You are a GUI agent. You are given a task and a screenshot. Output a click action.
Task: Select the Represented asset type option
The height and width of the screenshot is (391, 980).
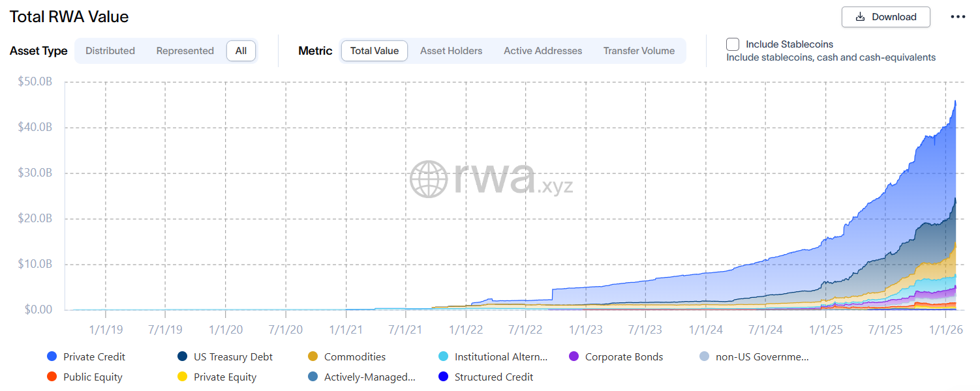point(185,51)
